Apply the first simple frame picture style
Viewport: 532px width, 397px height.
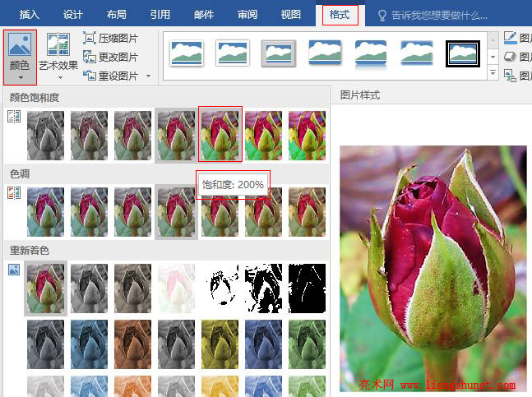click(187, 53)
